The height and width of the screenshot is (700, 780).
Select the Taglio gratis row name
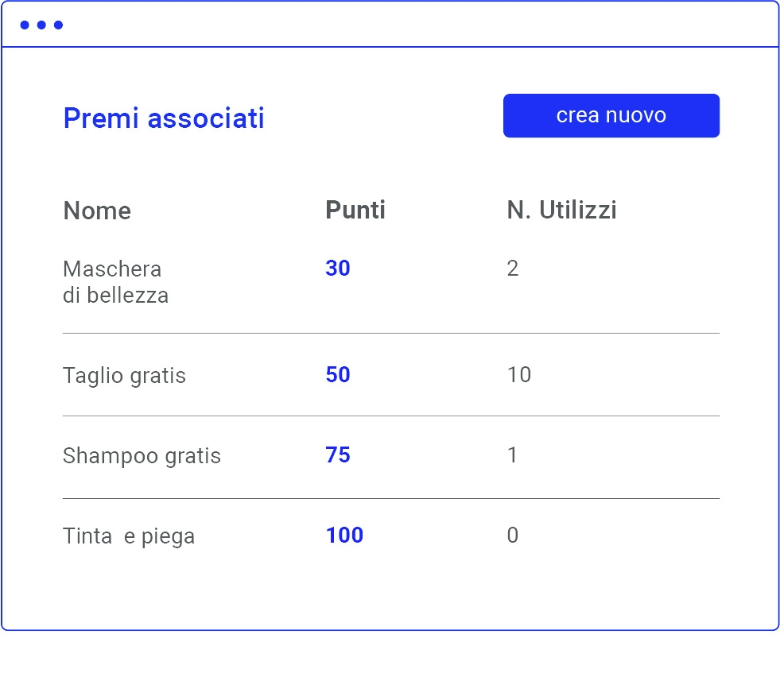pos(124,375)
